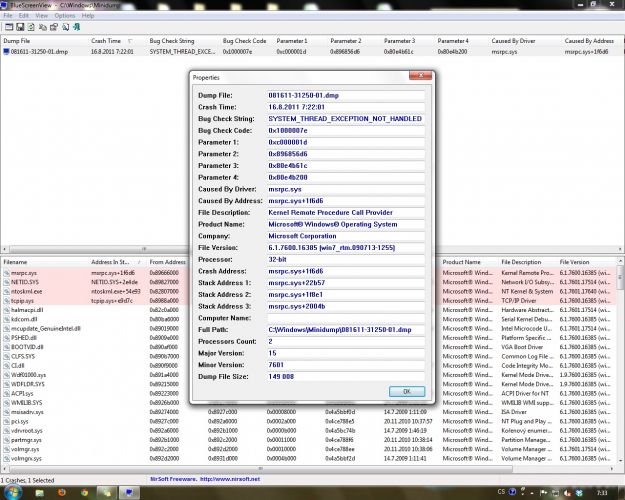The image size is (625, 500).
Task: Click OK in the Properties dialog
Action: pyautogui.click(x=407, y=391)
